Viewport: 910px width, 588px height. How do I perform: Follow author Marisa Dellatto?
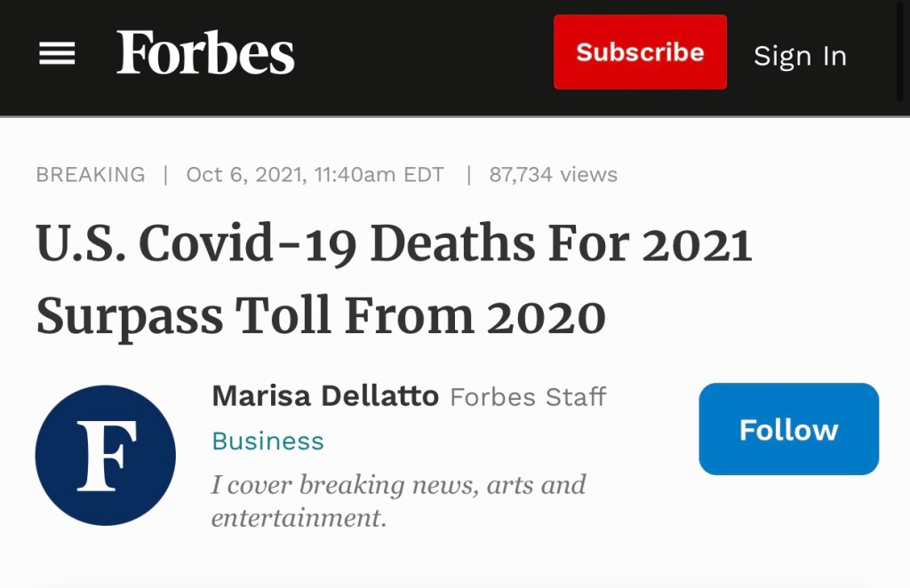(x=788, y=429)
